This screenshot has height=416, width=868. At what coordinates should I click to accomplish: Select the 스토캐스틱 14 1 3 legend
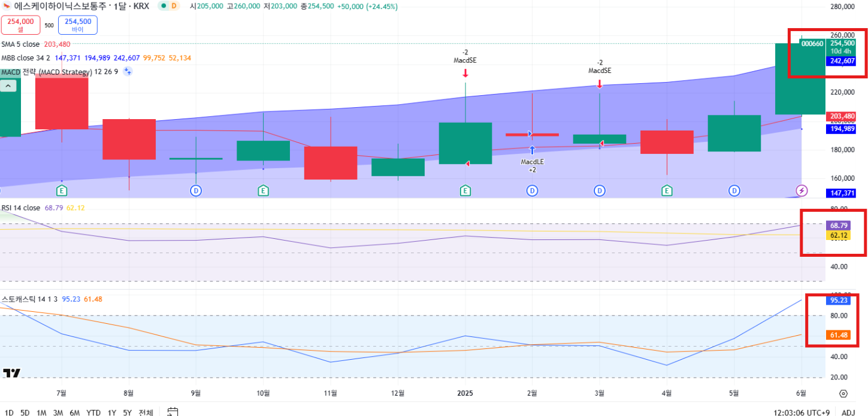[29, 299]
